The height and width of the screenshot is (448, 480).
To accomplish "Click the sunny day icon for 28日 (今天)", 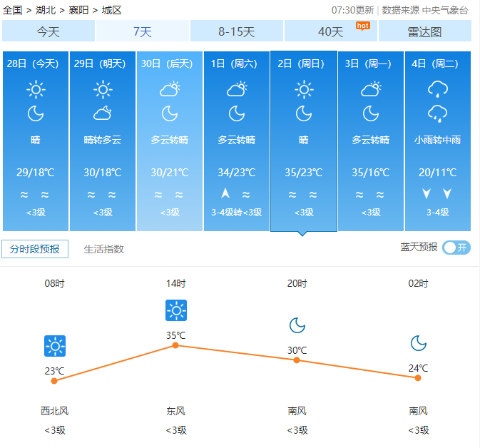I will coord(36,89).
